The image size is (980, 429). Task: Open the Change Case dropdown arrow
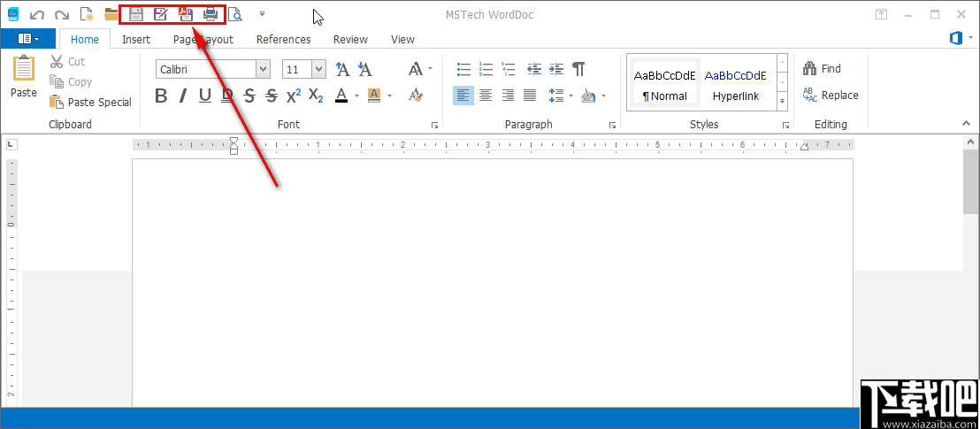click(430, 69)
